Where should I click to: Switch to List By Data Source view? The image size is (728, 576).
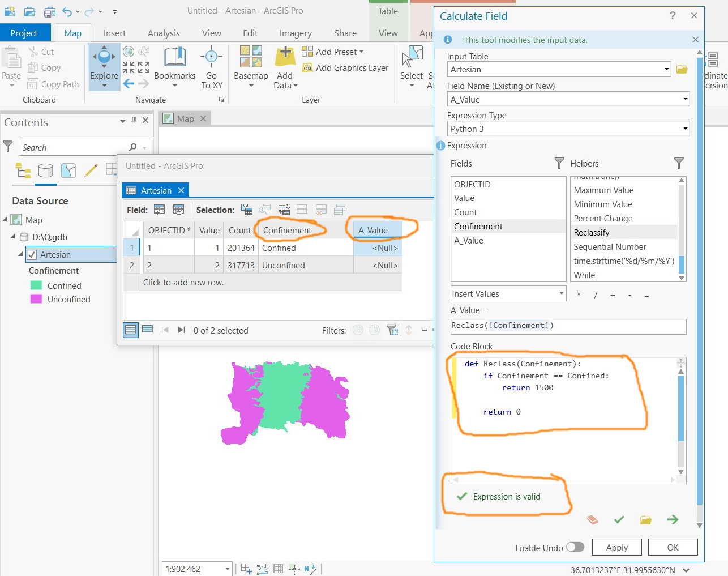45,170
